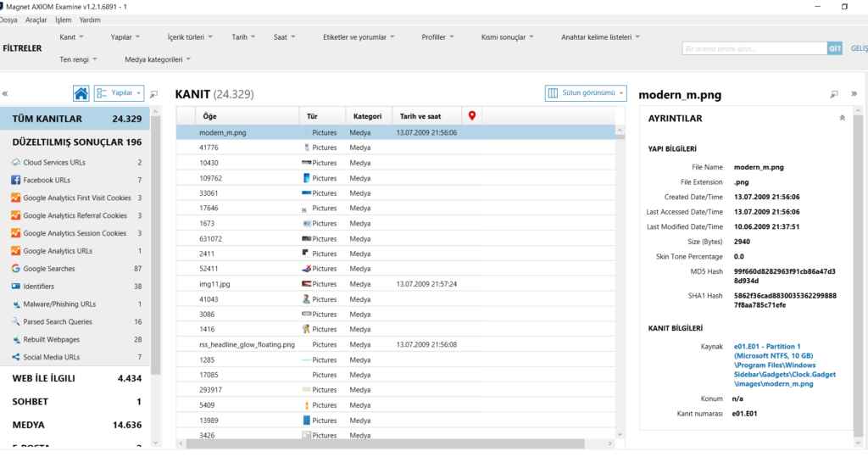Open the Sütun görünümü dropdown
The width and height of the screenshot is (868, 457).
pos(587,93)
